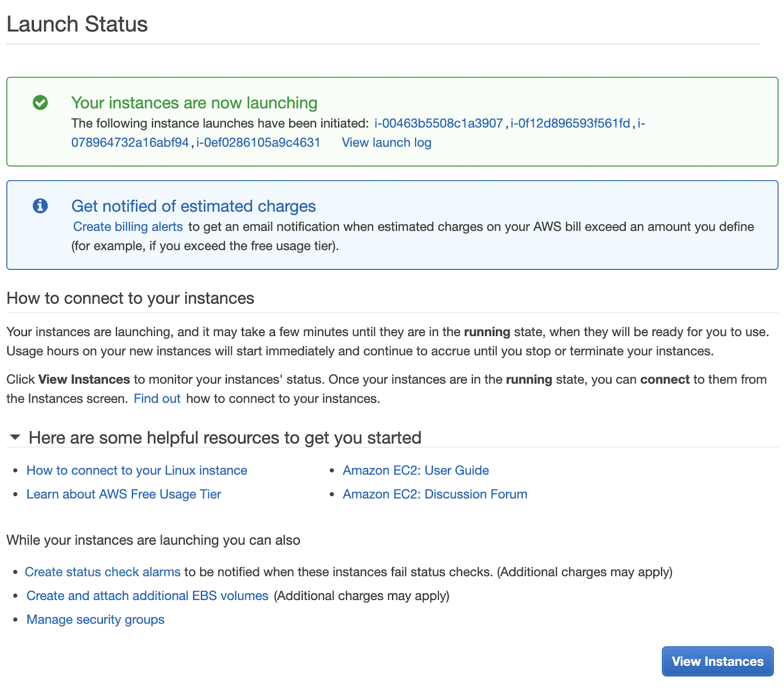Go to Manage security groups
The height and width of the screenshot is (697, 784).
95,620
